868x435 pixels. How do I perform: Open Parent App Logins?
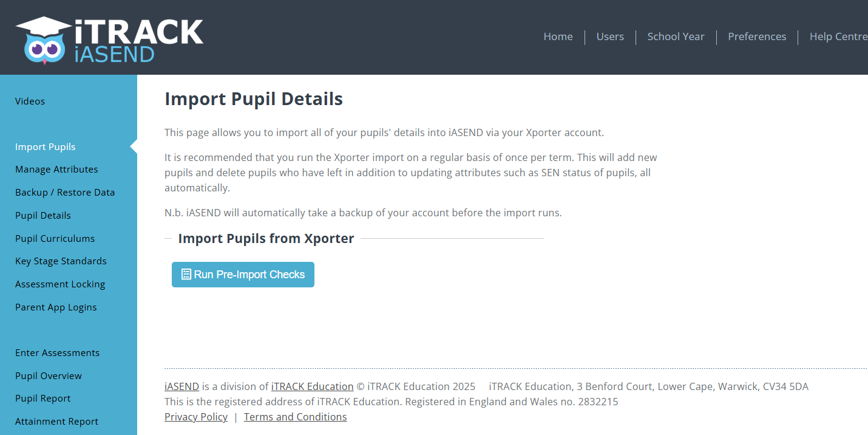(x=56, y=307)
